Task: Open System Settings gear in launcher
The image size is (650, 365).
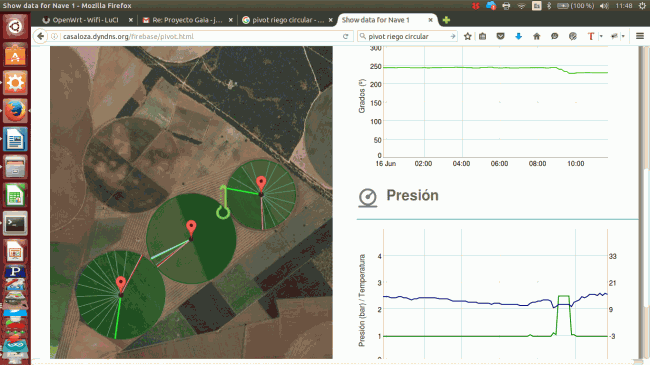Action: click(15, 83)
